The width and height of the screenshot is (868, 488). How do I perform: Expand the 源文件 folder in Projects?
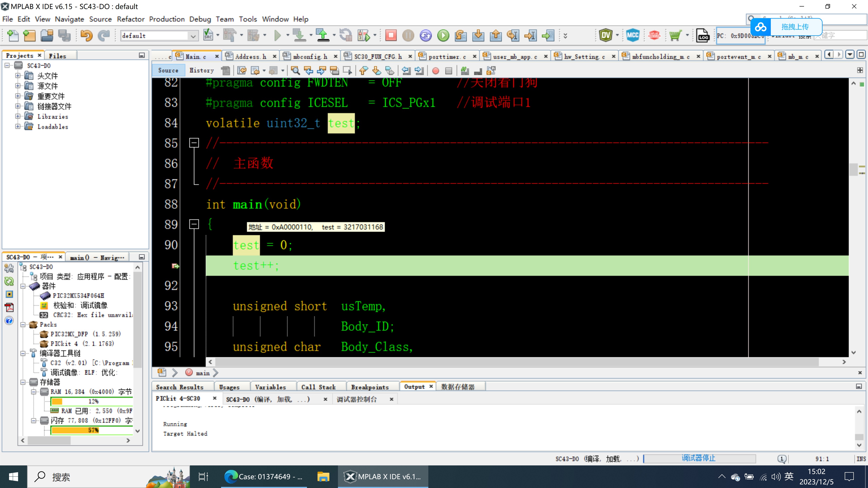coord(18,86)
